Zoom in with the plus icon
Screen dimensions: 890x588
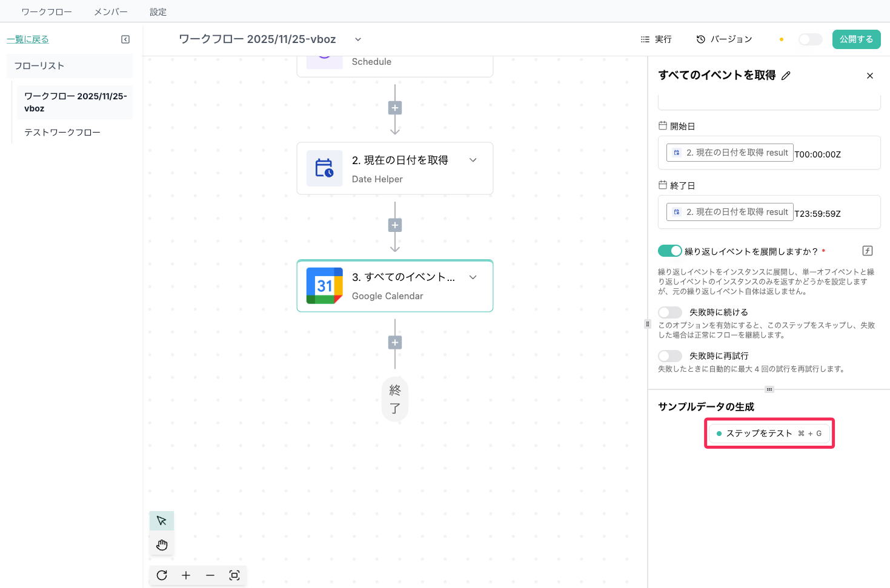point(186,575)
